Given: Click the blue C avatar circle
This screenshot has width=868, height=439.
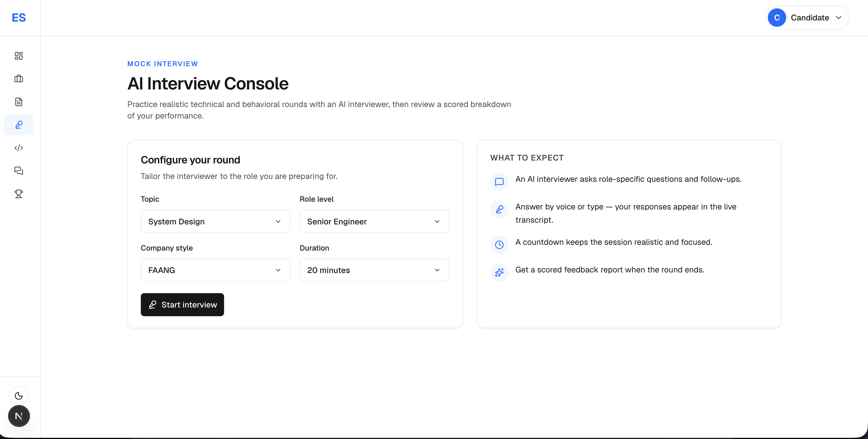Looking at the screenshot, I should pyautogui.click(x=777, y=18).
